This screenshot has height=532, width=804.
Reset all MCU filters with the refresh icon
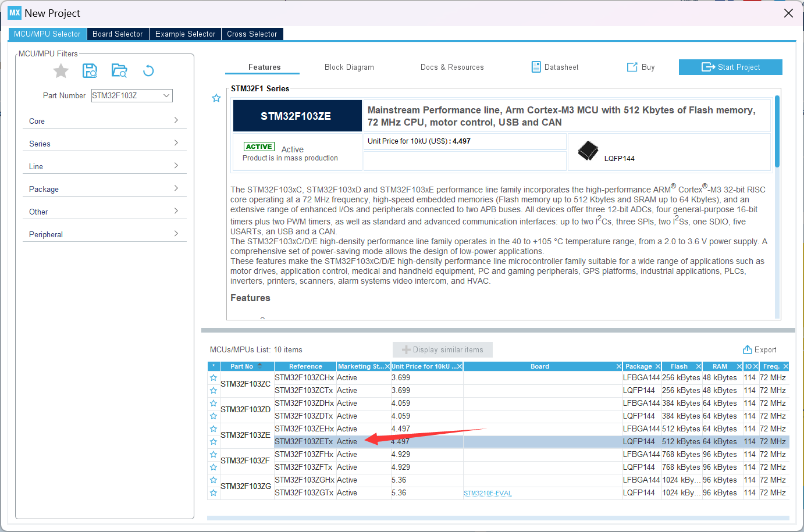[x=148, y=71]
